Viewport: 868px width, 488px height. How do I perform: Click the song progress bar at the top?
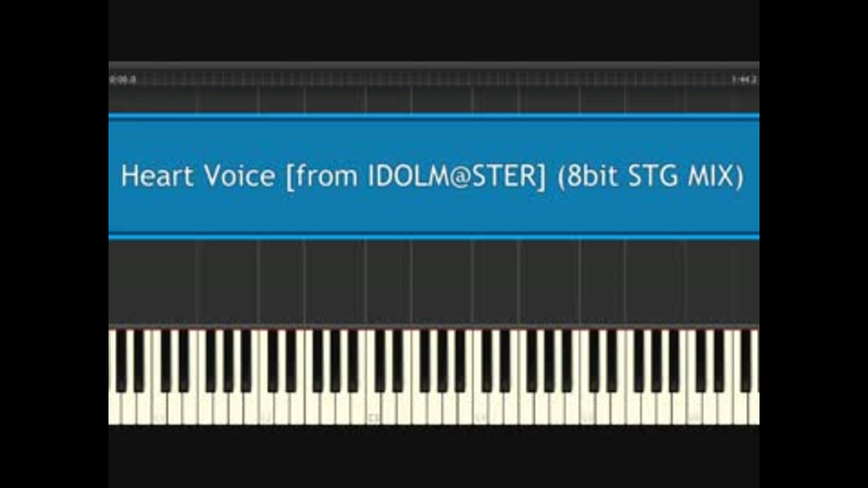tap(434, 80)
